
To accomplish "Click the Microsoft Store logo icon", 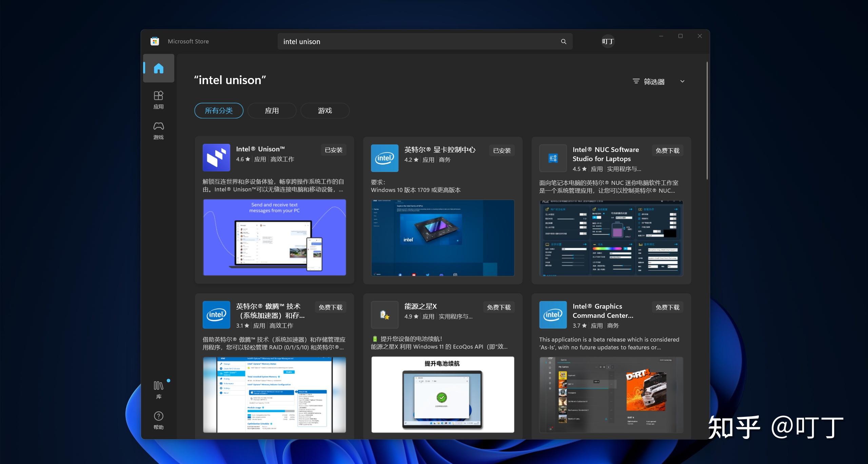I will tap(154, 41).
